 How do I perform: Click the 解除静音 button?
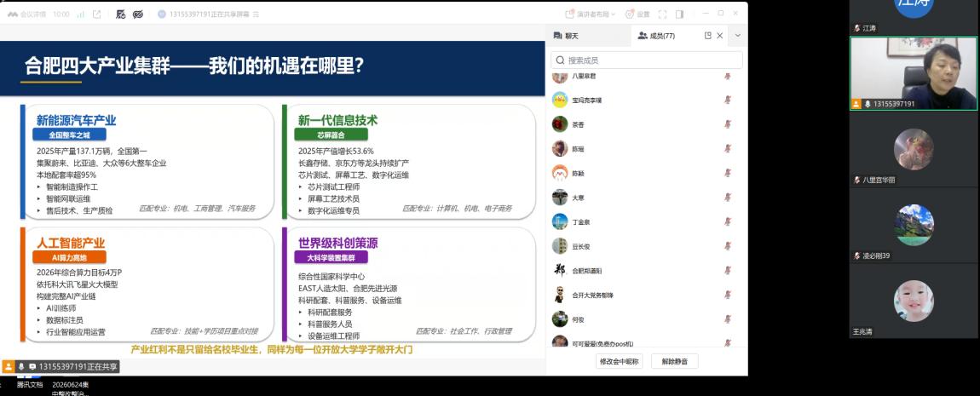(674, 361)
